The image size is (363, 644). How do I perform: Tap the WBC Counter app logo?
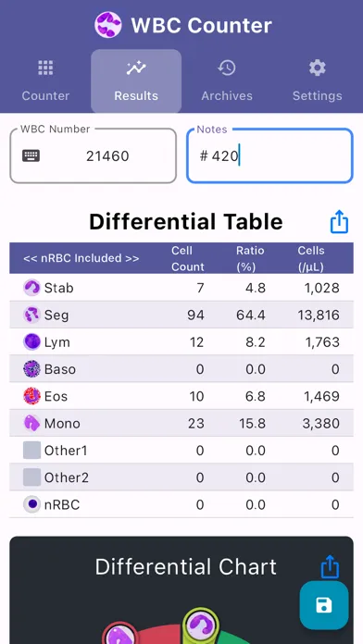point(108,25)
